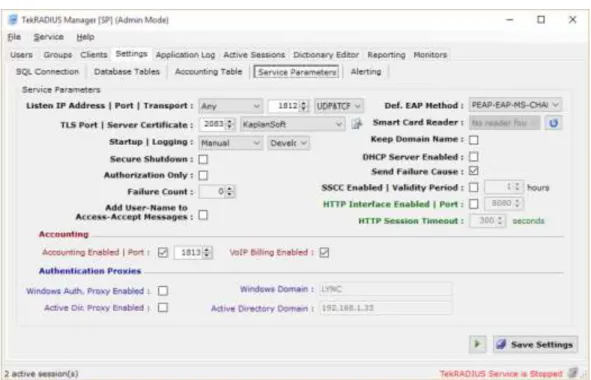Switch to the Users tab
591x380 pixels.
tap(21, 55)
